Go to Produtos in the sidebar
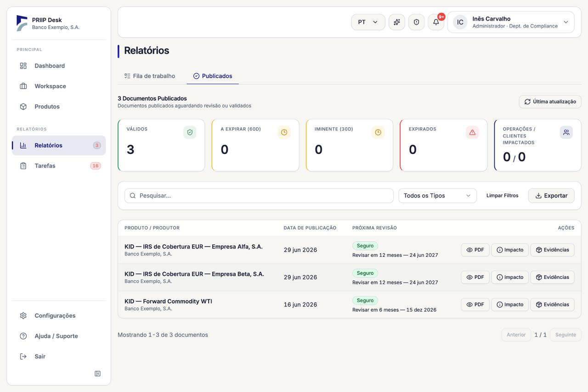Image resolution: width=588 pixels, height=392 pixels. pos(59,107)
